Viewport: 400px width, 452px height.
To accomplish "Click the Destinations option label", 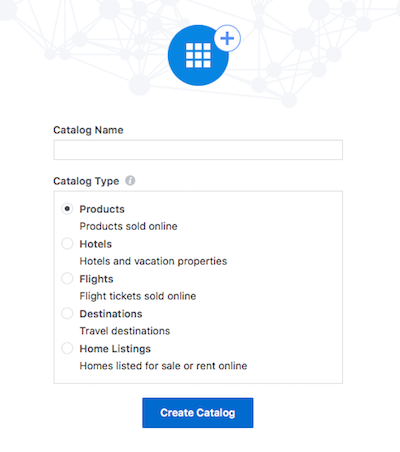I will click(111, 314).
